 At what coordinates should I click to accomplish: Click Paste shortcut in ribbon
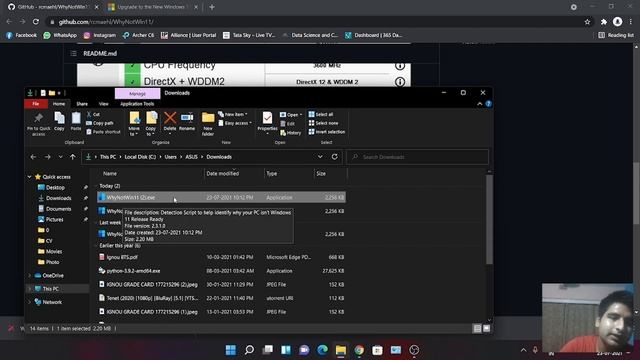pyautogui.click(x=104, y=132)
